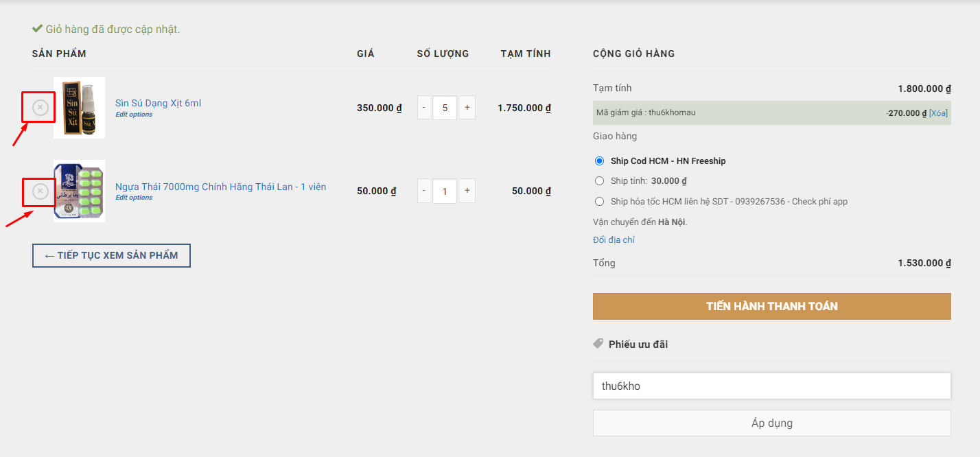Remove Ngựa Thái 7000mg item from cart
The width and height of the screenshot is (980, 457).
click(x=40, y=191)
